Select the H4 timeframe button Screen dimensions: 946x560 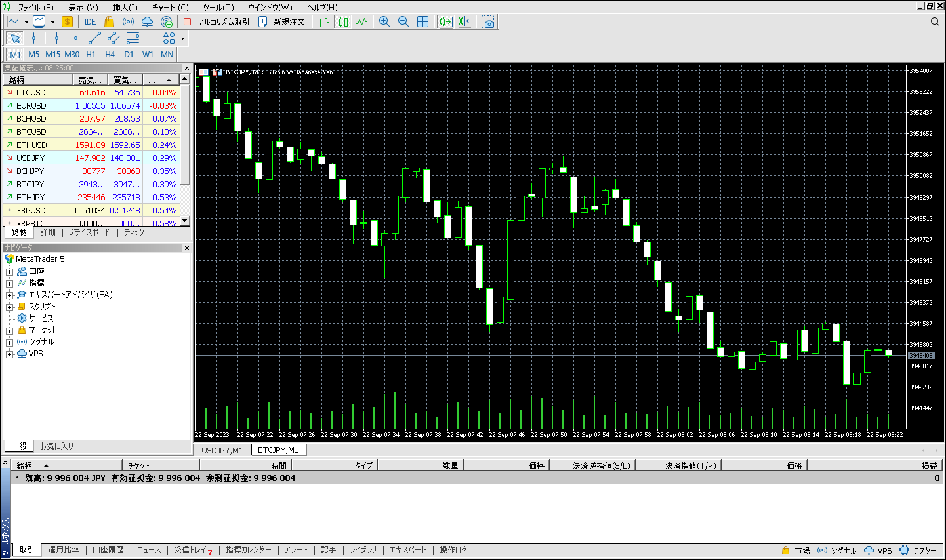[x=110, y=55]
